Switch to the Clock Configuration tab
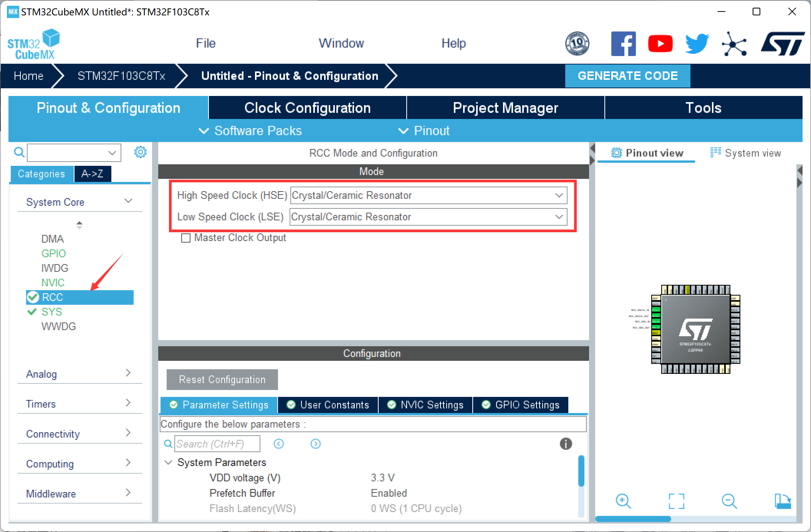811x532 pixels. click(x=308, y=108)
